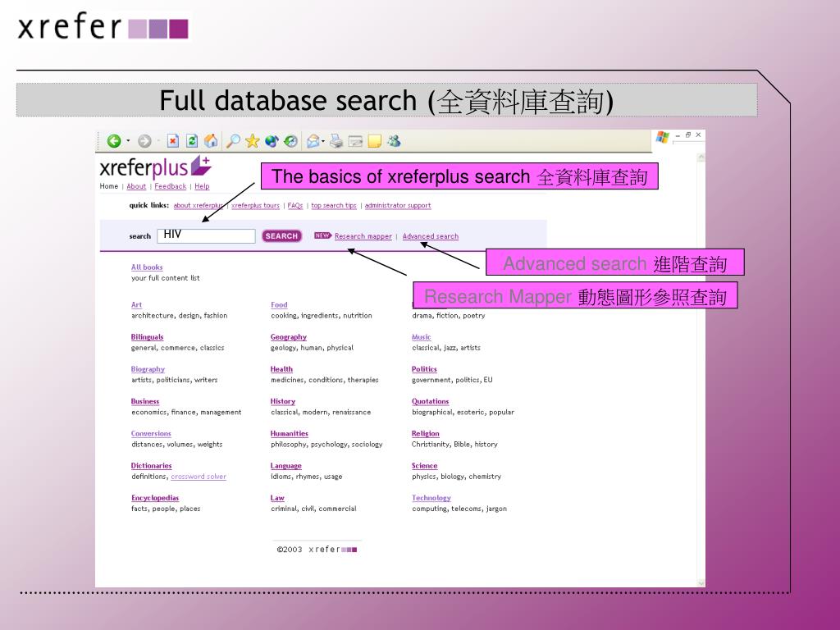
Task: Open the About page link
Action: point(136,186)
